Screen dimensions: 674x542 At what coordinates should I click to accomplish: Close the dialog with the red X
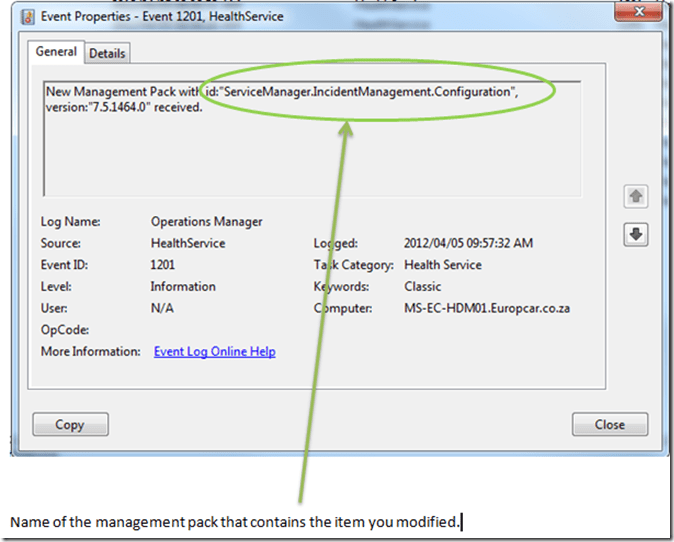639,15
